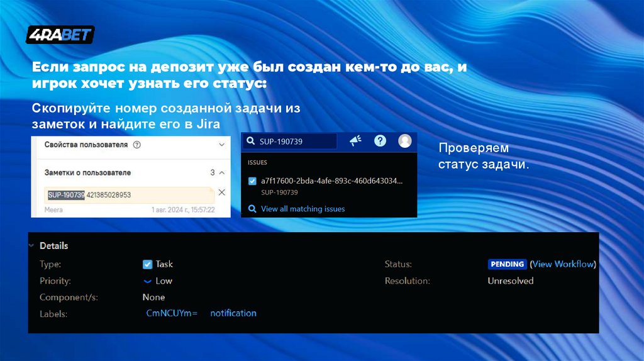This screenshot has width=644, height=361.
Task: Click the Meera note author name
Action: [53, 210]
